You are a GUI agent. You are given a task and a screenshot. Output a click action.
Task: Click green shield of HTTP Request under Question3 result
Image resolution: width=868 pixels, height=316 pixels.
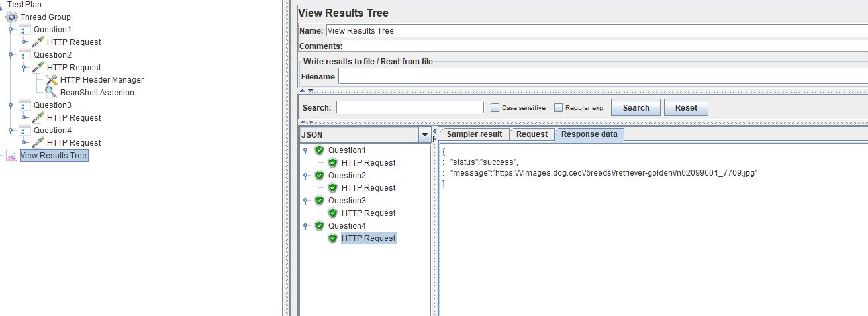tap(332, 213)
